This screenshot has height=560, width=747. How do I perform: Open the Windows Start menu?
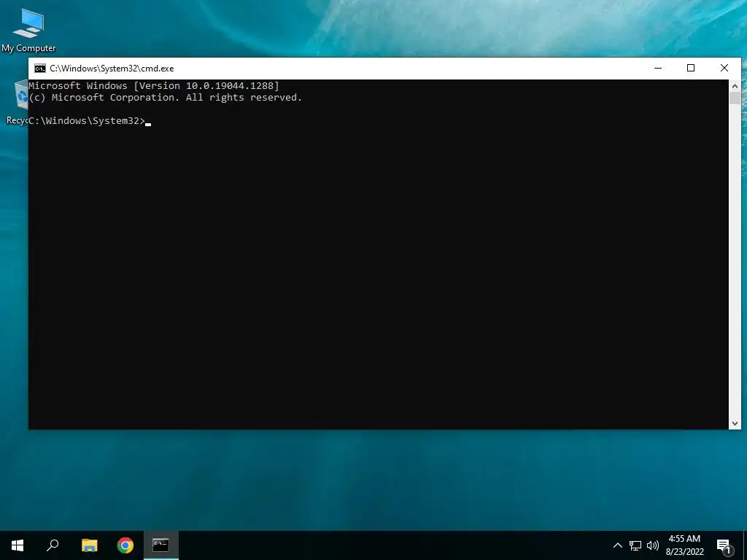pos(18,545)
